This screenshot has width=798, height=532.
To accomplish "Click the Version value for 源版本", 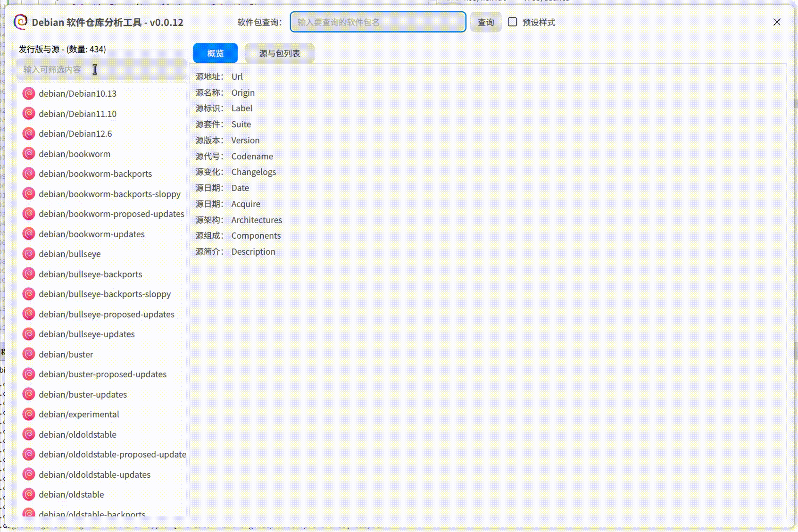I will [245, 140].
